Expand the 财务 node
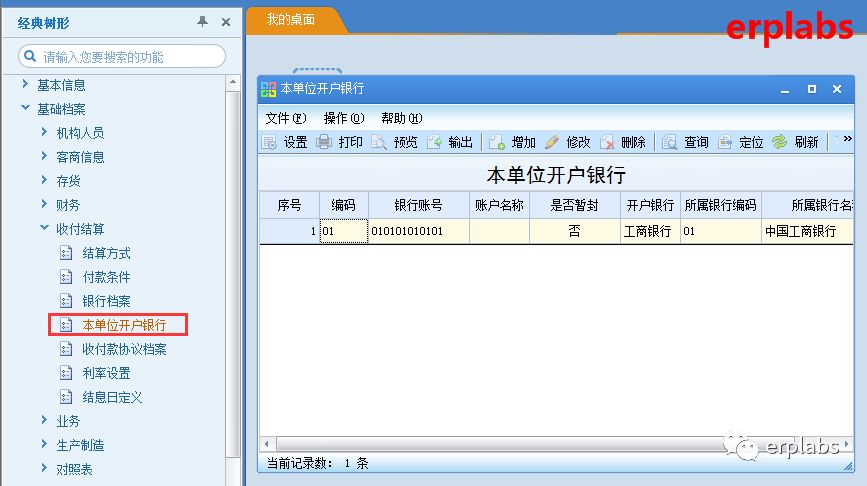This screenshot has height=486, width=867. tap(44, 204)
